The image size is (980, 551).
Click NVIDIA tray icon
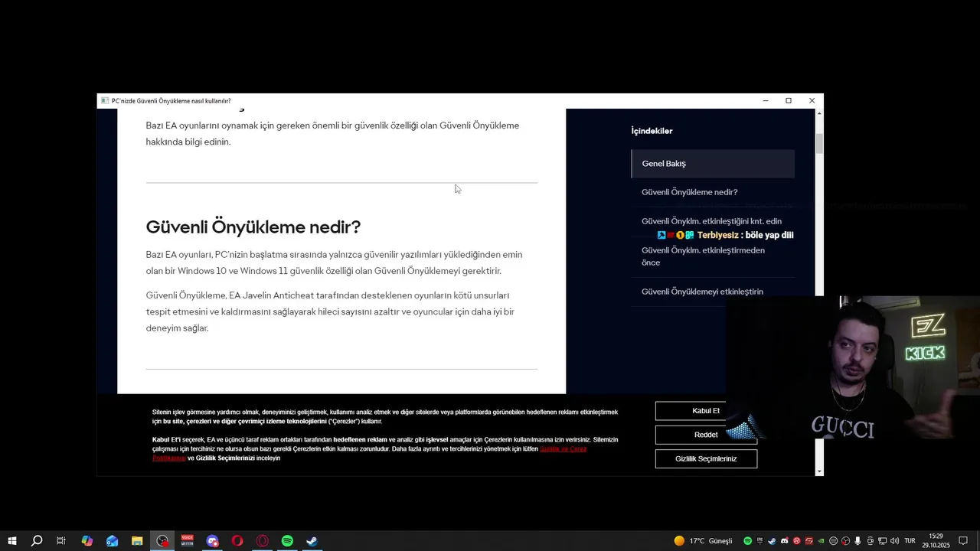pos(821,541)
